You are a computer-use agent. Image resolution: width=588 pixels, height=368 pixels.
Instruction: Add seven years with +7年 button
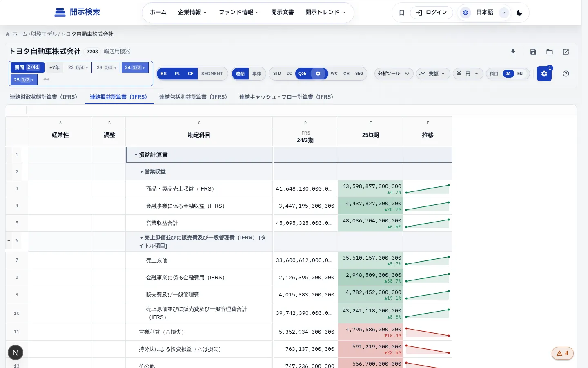[54, 67]
